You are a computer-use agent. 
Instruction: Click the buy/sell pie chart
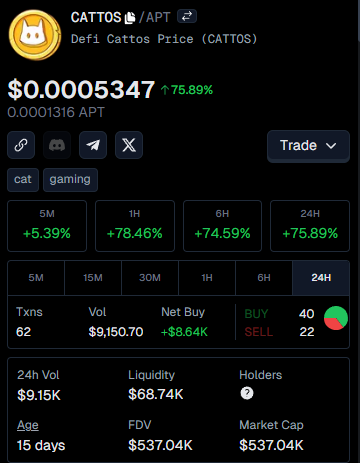(336, 318)
